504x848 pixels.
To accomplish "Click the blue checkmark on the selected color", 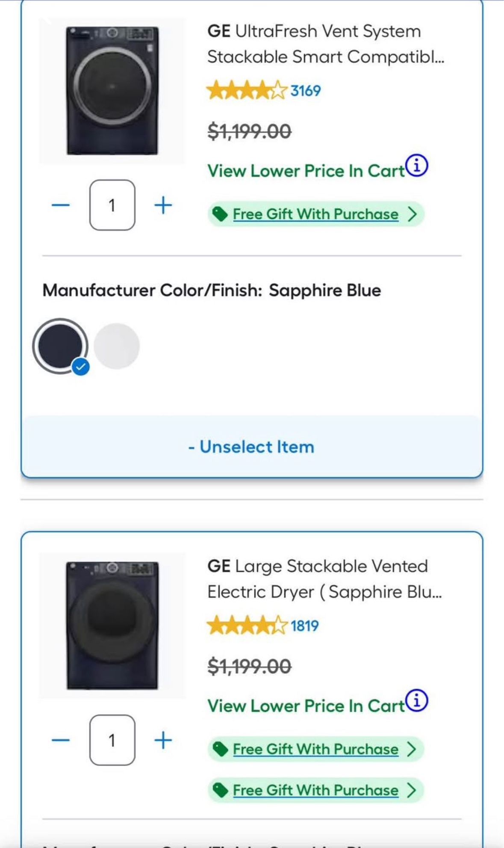I will (80, 367).
